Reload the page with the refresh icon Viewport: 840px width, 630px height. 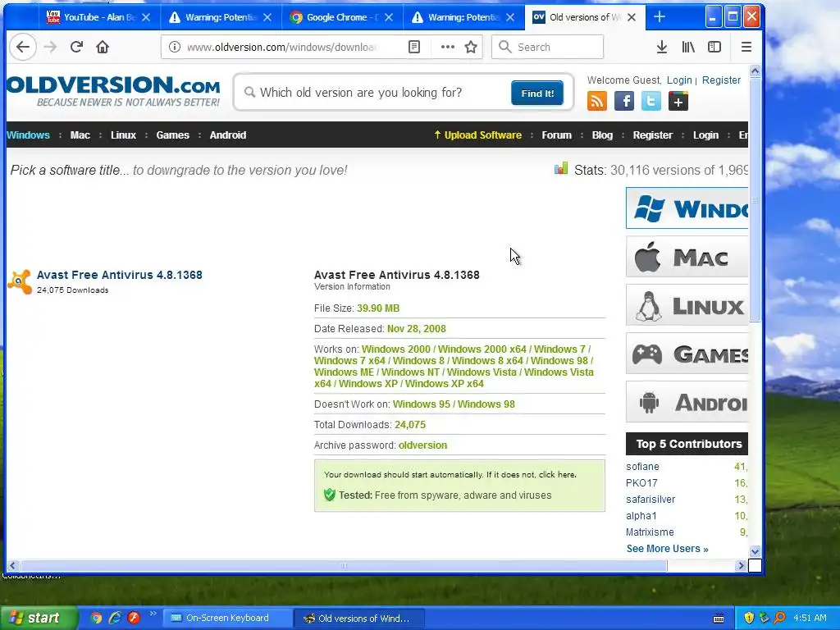click(76, 47)
